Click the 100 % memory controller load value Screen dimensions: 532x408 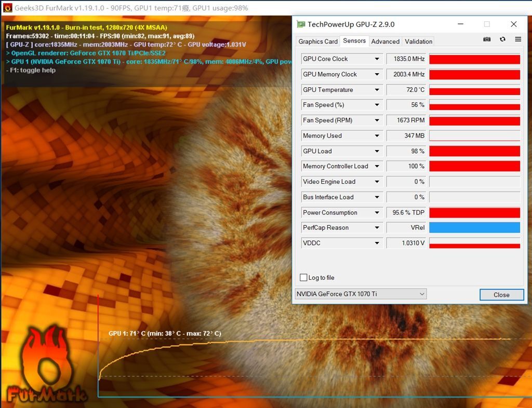pyautogui.click(x=406, y=167)
